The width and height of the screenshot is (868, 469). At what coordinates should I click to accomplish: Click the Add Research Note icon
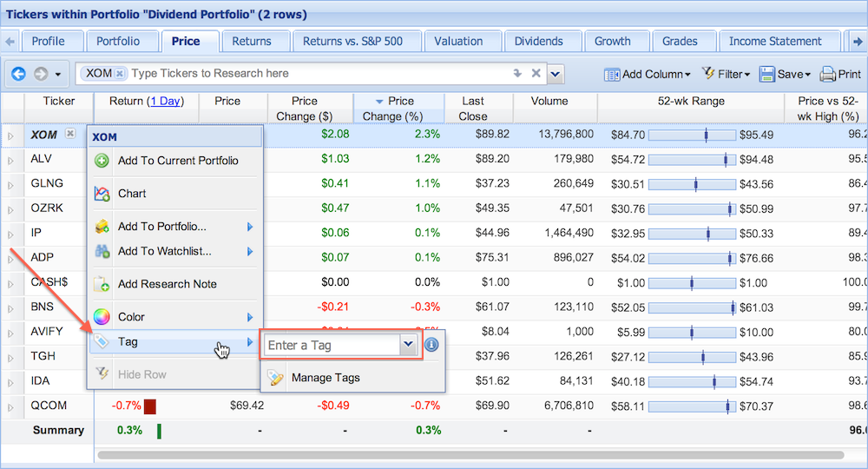click(102, 284)
